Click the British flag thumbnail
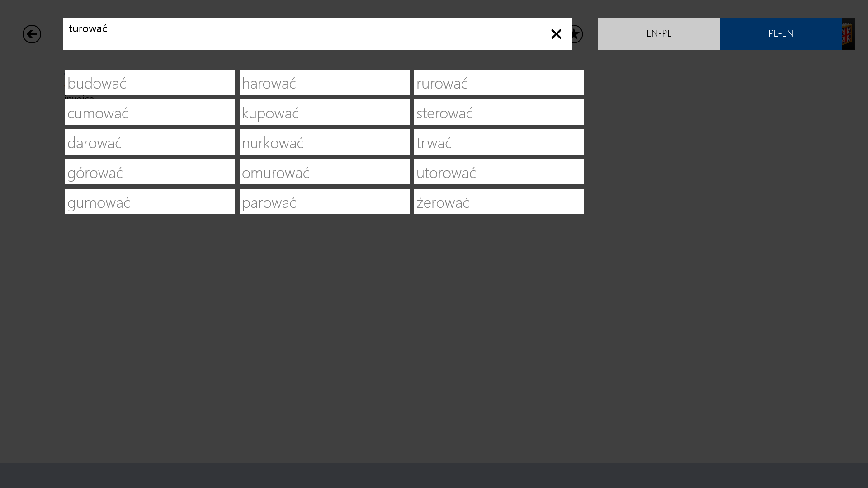Image resolution: width=868 pixels, height=488 pixels. coord(848,34)
